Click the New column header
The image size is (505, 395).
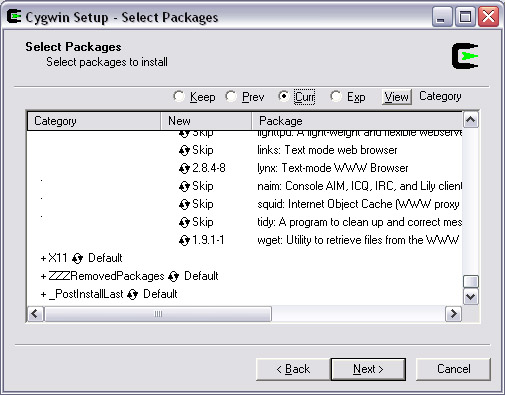click(206, 121)
